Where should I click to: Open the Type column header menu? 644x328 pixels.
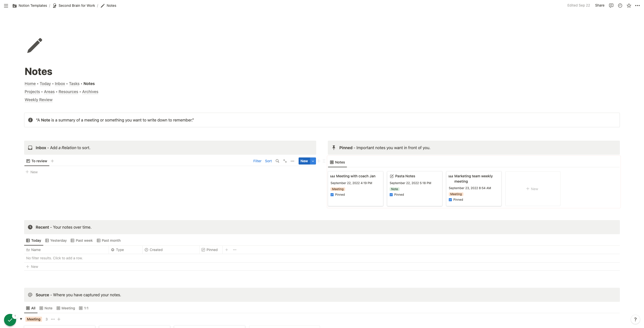point(126,250)
